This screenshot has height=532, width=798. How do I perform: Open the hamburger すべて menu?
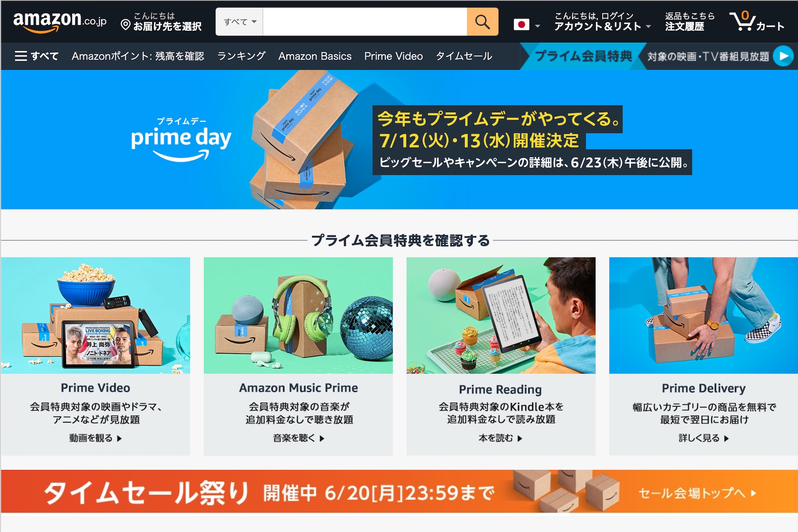point(37,56)
